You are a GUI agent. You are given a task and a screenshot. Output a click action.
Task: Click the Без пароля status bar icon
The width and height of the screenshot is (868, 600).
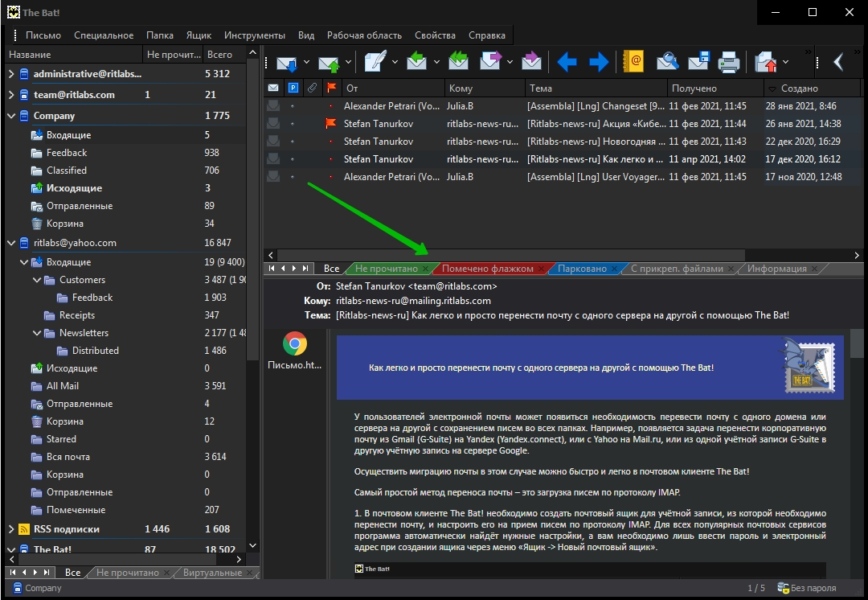(x=783, y=588)
